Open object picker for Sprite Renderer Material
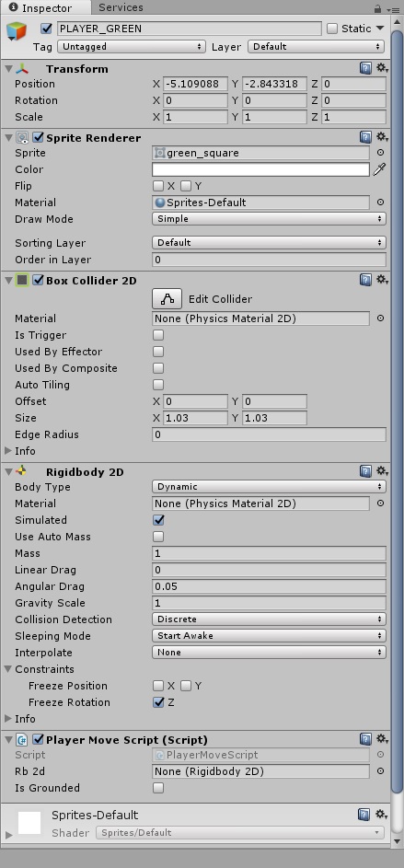 tap(380, 203)
